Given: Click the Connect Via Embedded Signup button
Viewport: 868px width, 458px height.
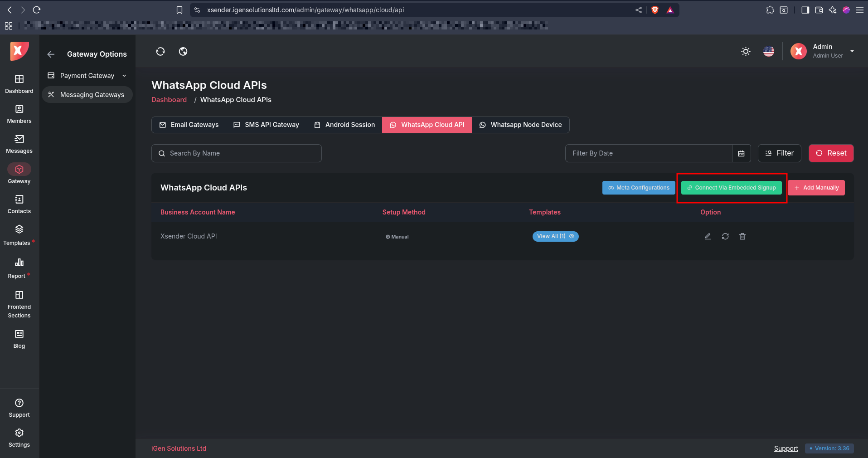Looking at the screenshot, I should point(731,188).
